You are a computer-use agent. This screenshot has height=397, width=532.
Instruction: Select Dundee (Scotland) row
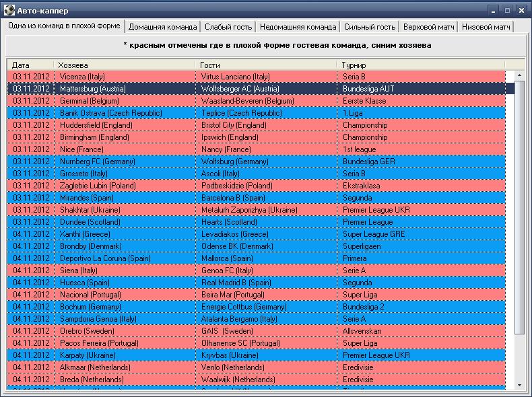click(x=256, y=222)
